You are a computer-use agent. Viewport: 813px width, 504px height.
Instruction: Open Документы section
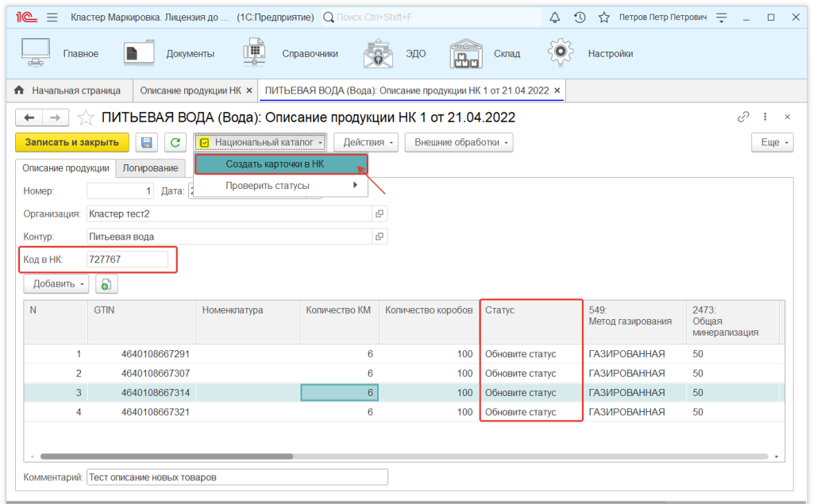[x=169, y=53]
